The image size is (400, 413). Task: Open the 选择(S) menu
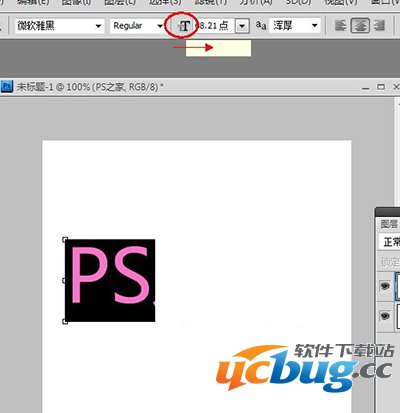165,2
